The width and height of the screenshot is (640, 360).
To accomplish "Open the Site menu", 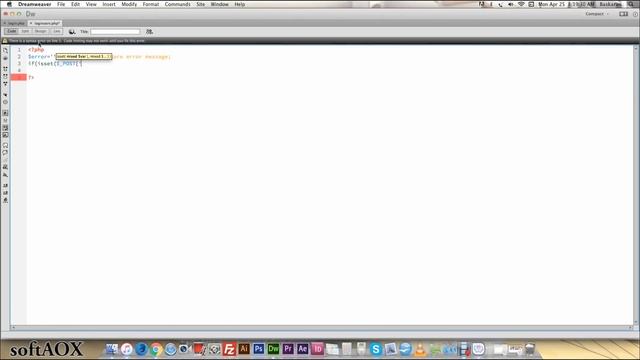I will pos(200,4).
